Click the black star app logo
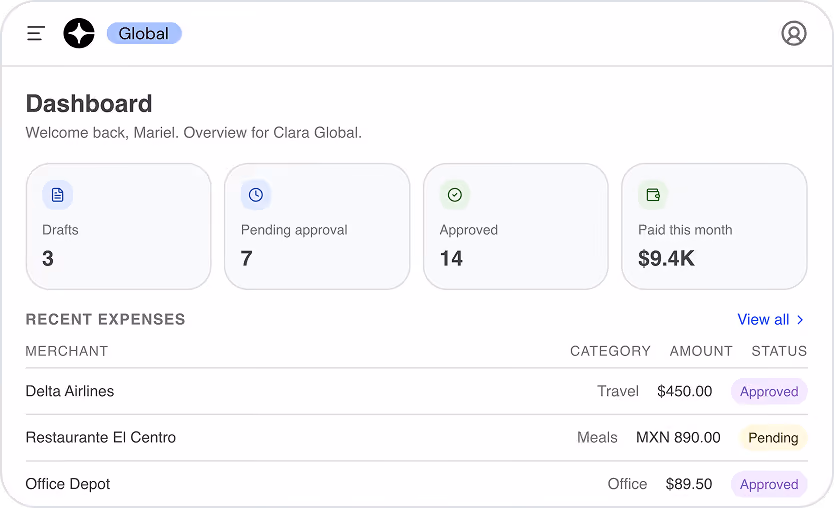Screen dimensions: 834x508 pyautogui.click(x=79, y=33)
